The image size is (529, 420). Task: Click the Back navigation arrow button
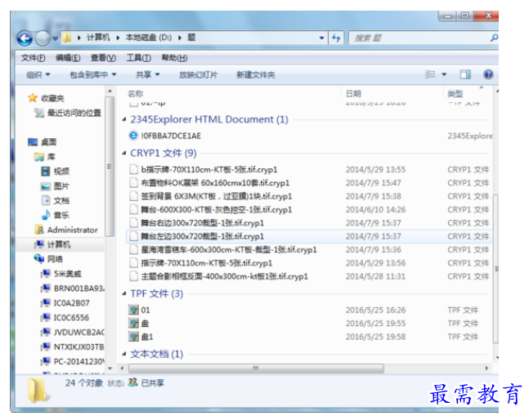[25, 38]
